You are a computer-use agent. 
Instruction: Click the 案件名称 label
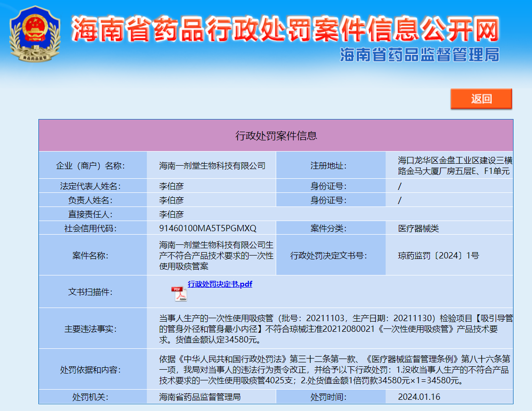coord(90,256)
